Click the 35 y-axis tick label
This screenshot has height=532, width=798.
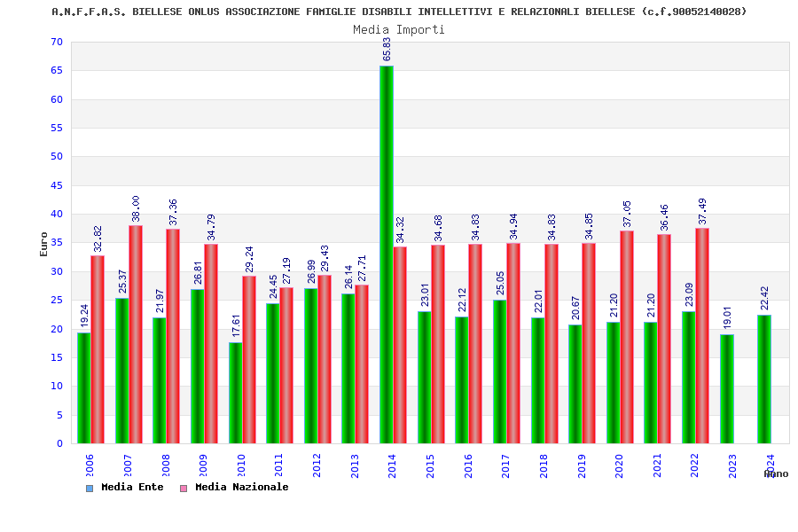pos(57,243)
